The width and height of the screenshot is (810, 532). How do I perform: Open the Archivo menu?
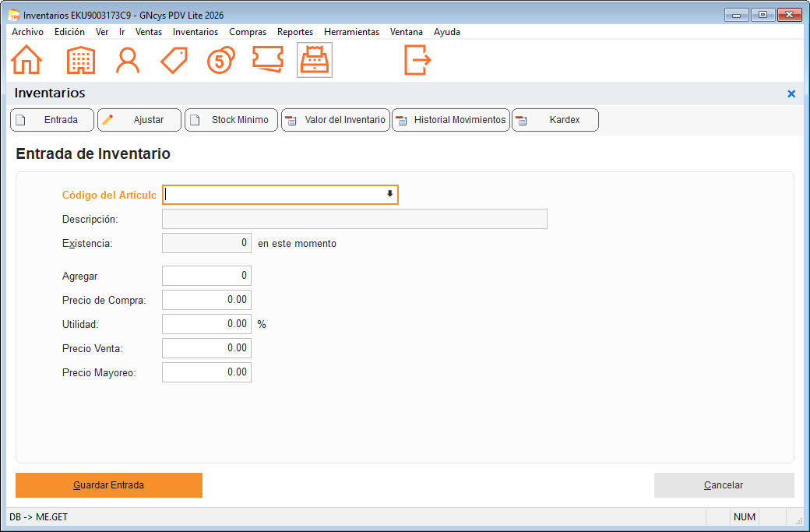coord(27,32)
